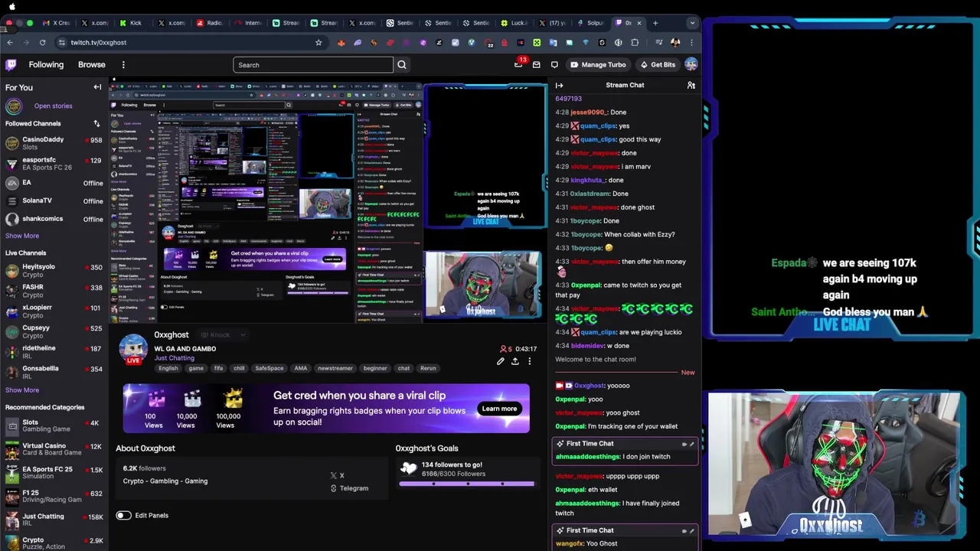Screen dimensions: 980x551
Task: Share the stream with the upload icon
Action: (x=515, y=361)
